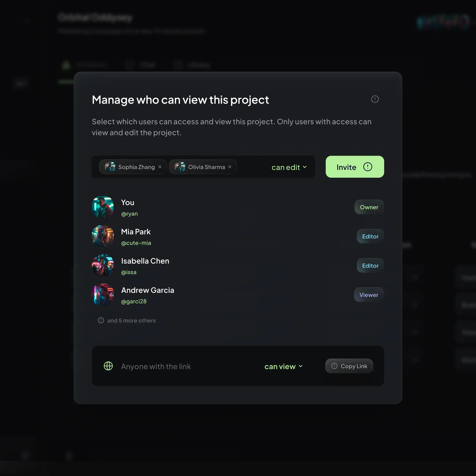Change Isabella Chen's Editor role
476x476 pixels.
click(370, 266)
